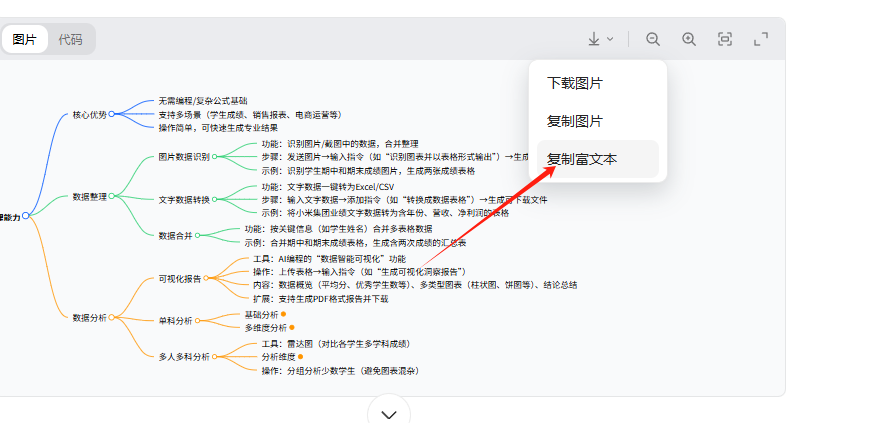Screen dimensions: 885x423
Task: Click the 多人多科分析 label
Action: click(x=184, y=357)
